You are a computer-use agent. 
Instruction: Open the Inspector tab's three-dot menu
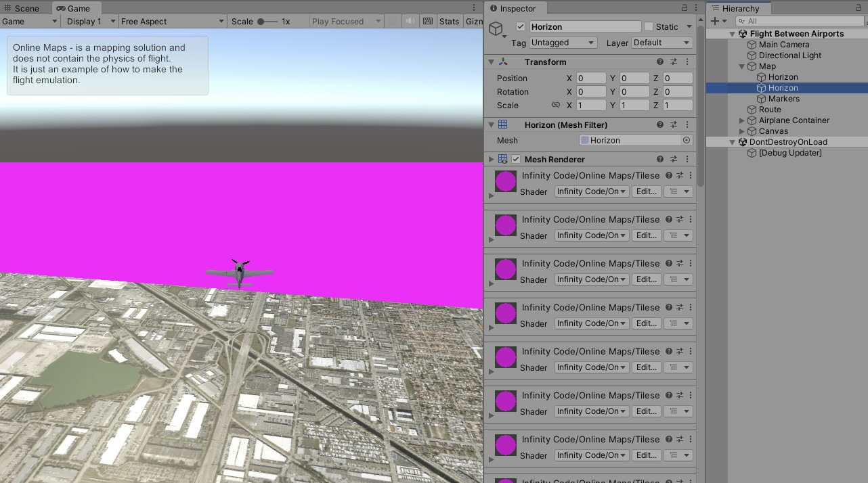pyautogui.click(x=696, y=8)
